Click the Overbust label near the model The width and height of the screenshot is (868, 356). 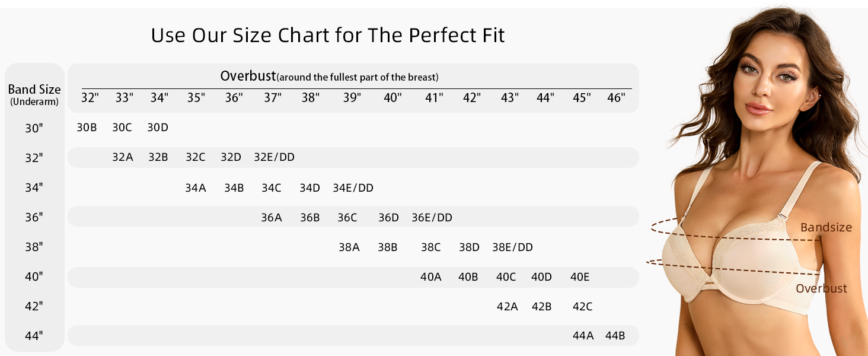821,289
